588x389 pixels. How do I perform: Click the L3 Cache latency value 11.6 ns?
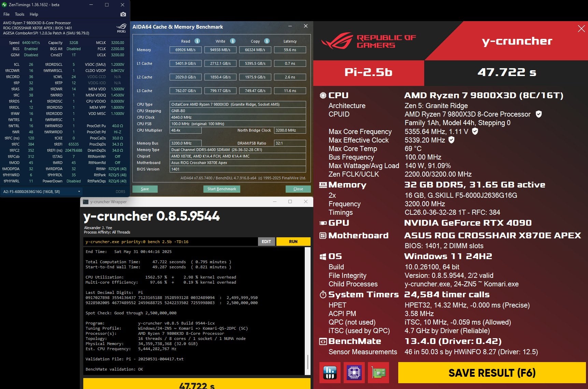coord(290,91)
